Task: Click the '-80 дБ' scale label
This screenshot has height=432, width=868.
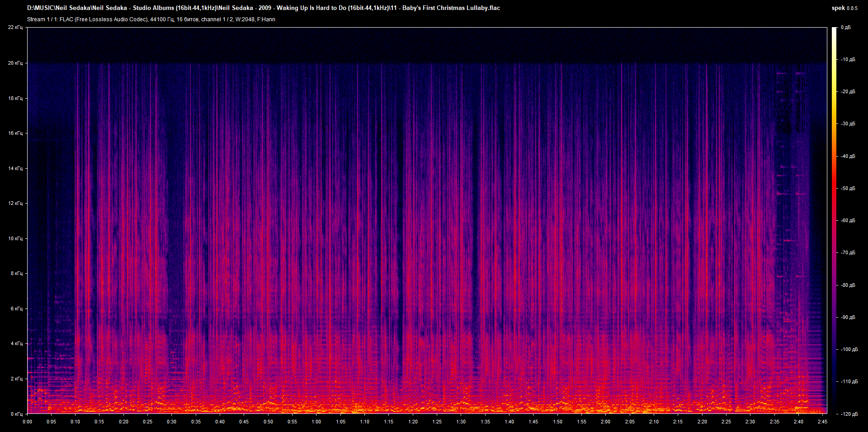Action: (x=848, y=285)
